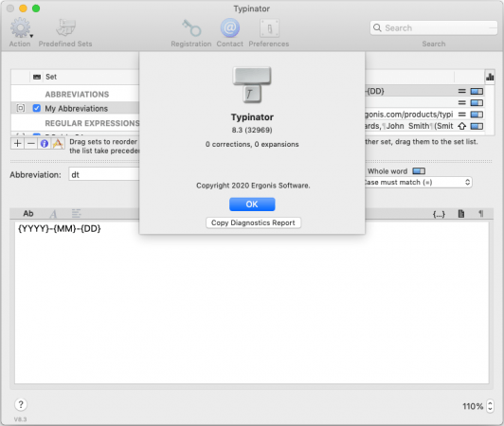
Task: Open the help question mark button
Action: (x=21, y=404)
